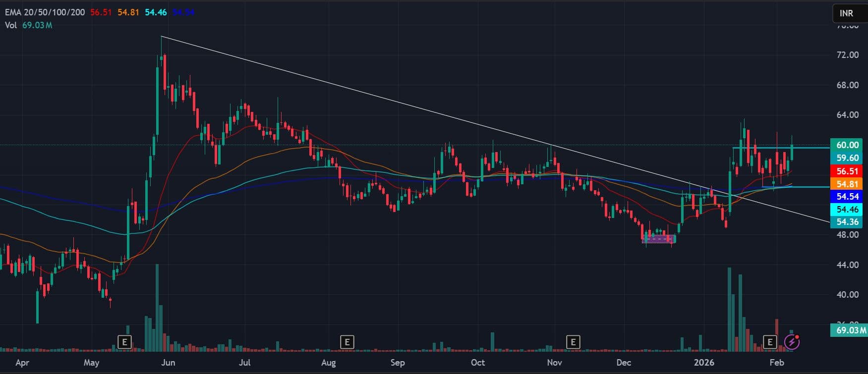Screen dimensions: 868x374
Task: Click the Sep label on the time axis
Action: [398, 363]
